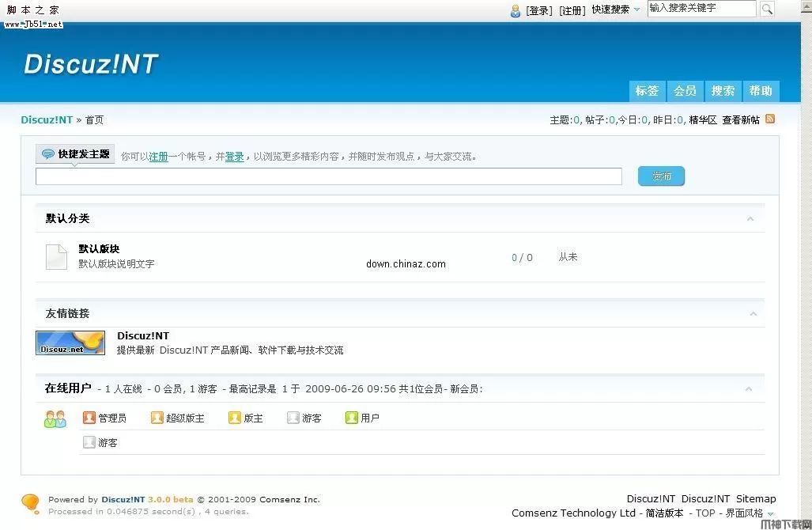The width and height of the screenshot is (812, 530).
Task: Open the Discuz!NT friend link title
Action: tap(143, 335)
